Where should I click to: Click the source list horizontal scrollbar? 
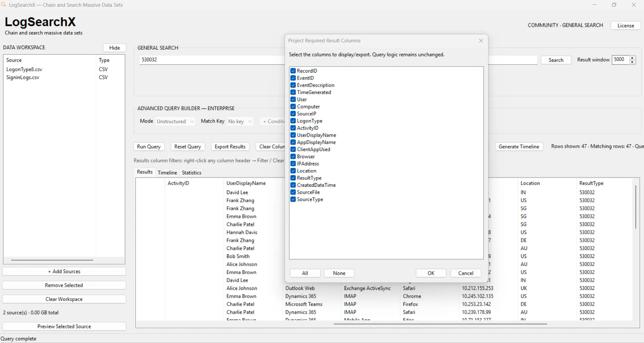[x=52, y=260]
